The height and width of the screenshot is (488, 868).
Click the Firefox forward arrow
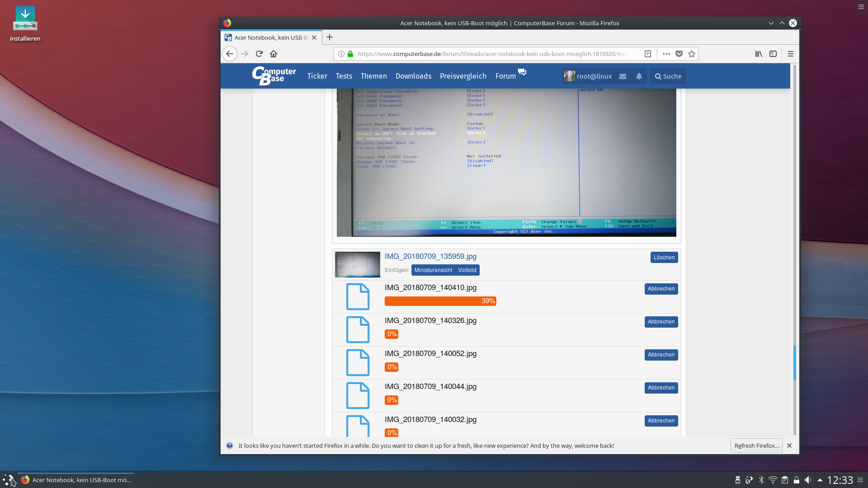pyautogui.click(x=245, y=54)
